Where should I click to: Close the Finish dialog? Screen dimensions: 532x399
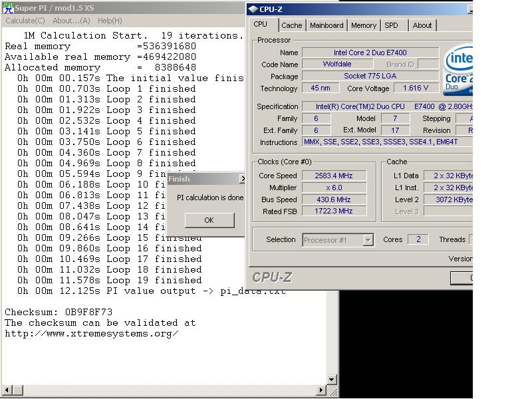[242, 179]
